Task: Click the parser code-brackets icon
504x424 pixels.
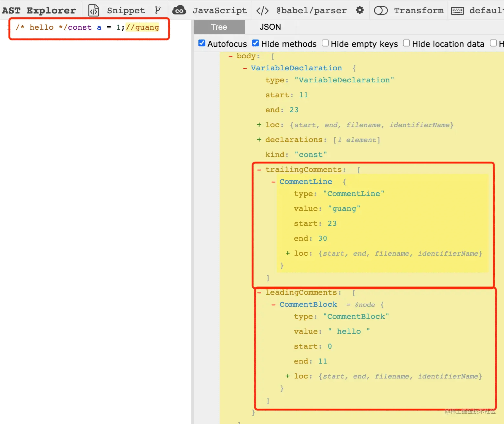Action: pyautogui.click(x=262, y=11)
